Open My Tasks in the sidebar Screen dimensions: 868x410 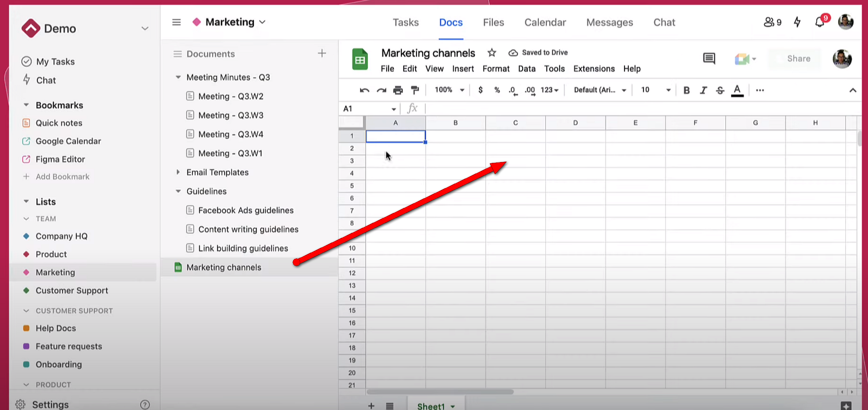click(x=48, y=61)
